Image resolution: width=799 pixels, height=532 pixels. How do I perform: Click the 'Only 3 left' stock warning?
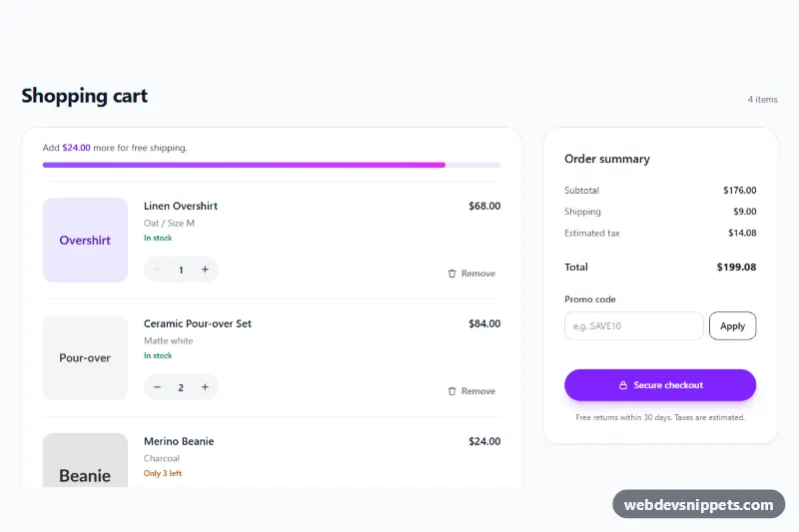(x=163, y=473)
